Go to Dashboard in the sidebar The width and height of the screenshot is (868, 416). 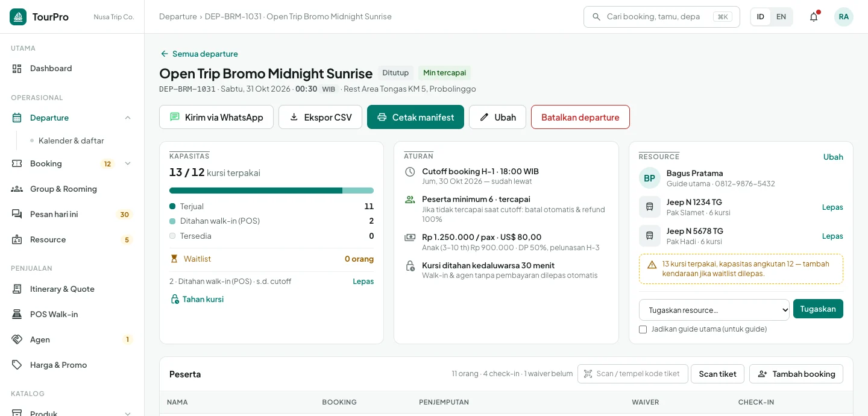[72, 69]
